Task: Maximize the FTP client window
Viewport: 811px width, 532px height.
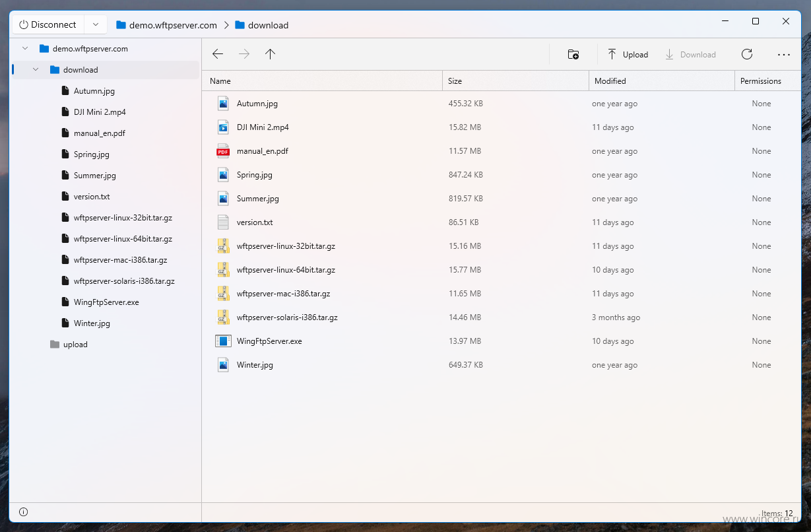Action: [756, 21]
